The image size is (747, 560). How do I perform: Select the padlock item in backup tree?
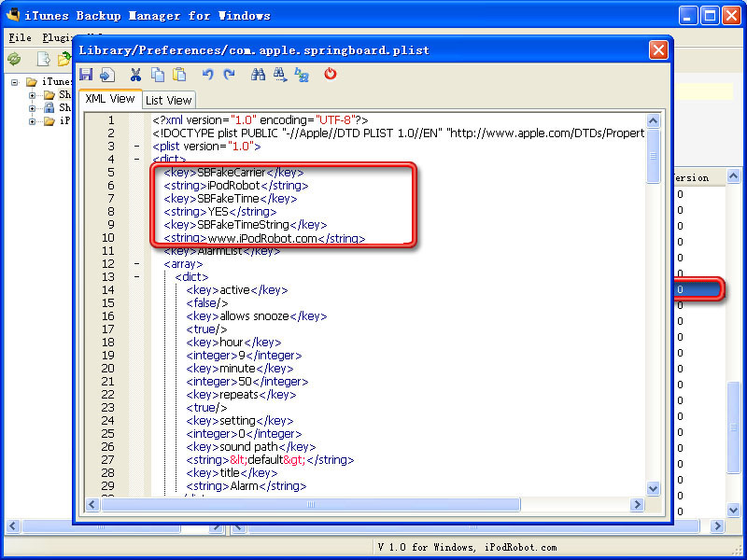(x=49, y=107)
